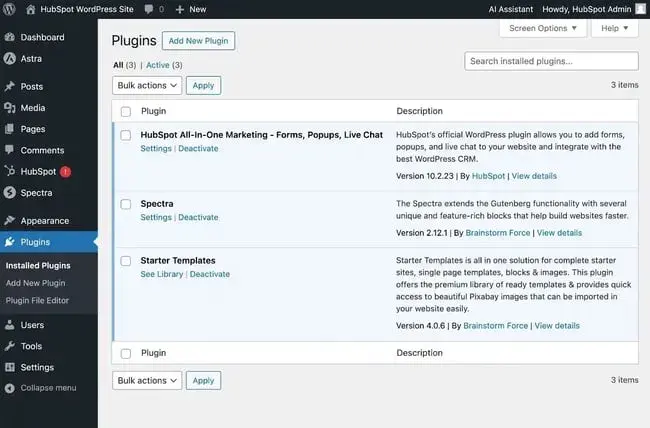Expand the Help panel
The height and width of the screenshot is (428, 650).
pyautogui.click(x=614, y=28)
